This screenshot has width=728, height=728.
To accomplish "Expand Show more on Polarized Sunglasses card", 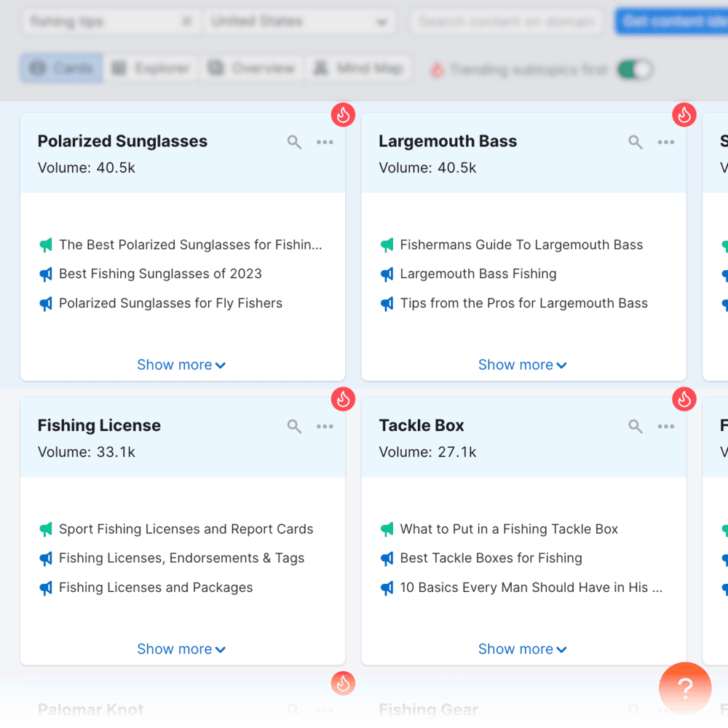I will (181, 365).
